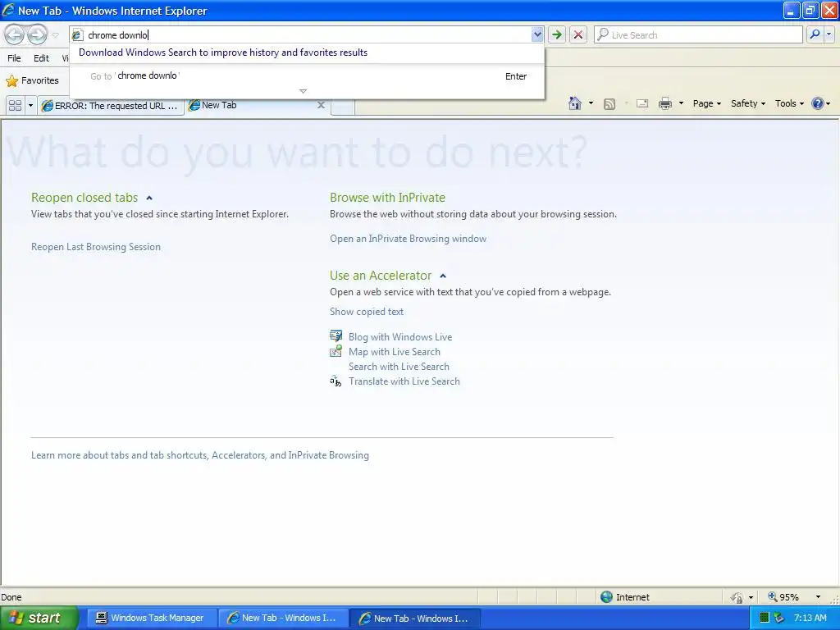Screen dimensions: 840x630
Task: Expand the address bar history dropdown
Action: click(536, 34)
